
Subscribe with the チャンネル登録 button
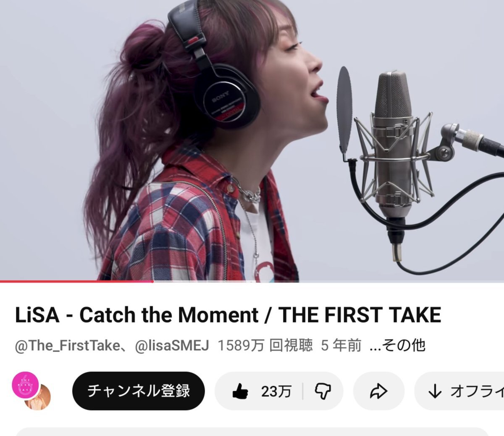tap(138, 391)
